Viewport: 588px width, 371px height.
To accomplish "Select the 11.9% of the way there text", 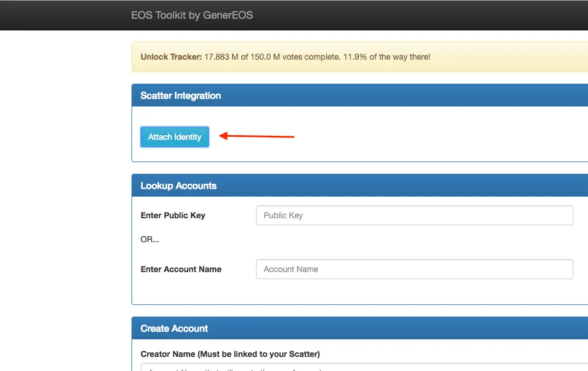I will coord(386,57).
